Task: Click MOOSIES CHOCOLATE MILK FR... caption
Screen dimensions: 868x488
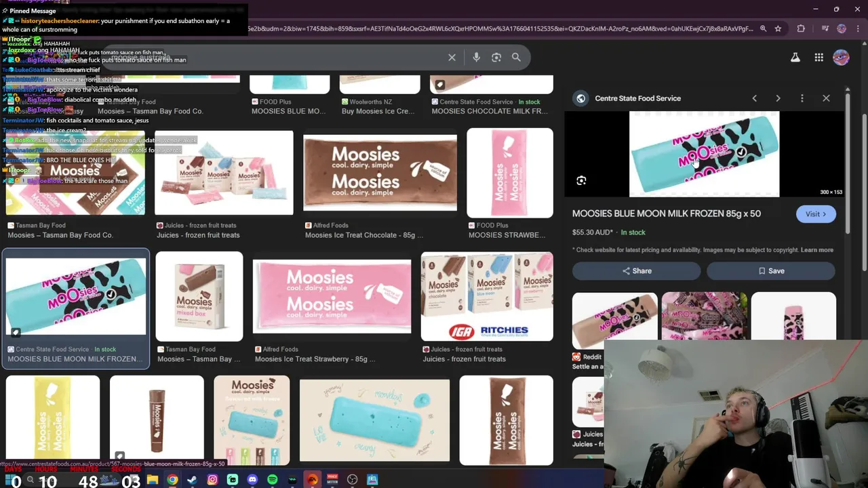Action: (490, 111)
